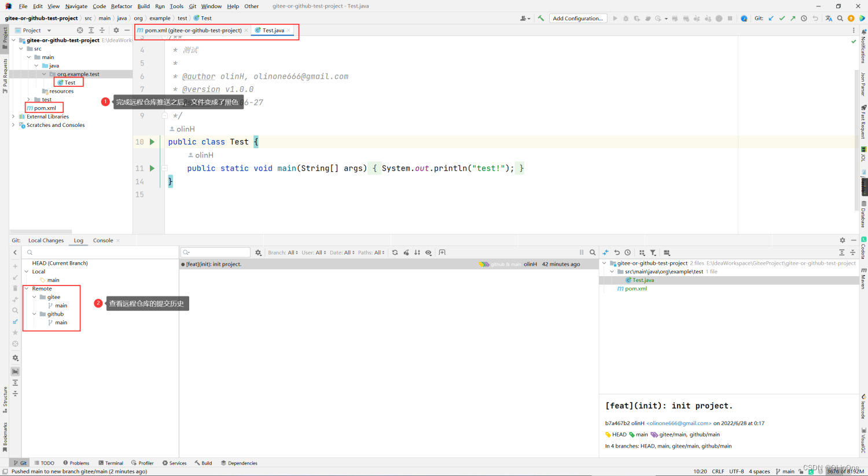Screen dimensions: 868x476
Task: Click Collapse All in Project panel
Action: click(x=102, y=30)
